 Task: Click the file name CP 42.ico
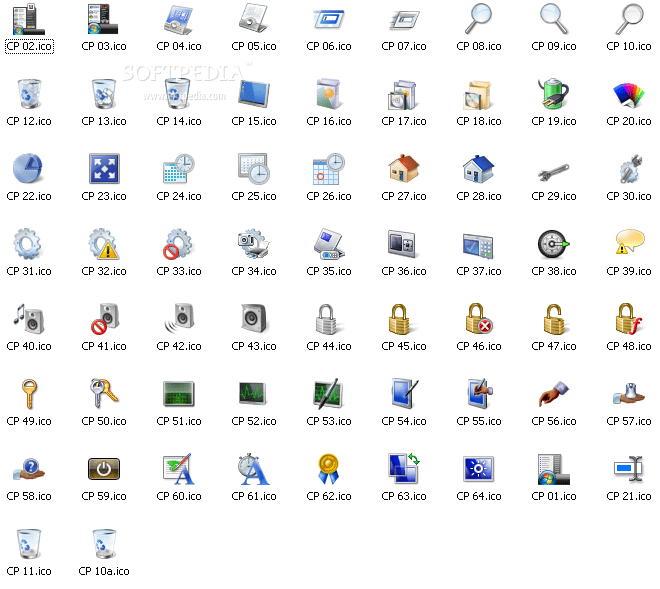pyautogui.click(x=179, y=346)
